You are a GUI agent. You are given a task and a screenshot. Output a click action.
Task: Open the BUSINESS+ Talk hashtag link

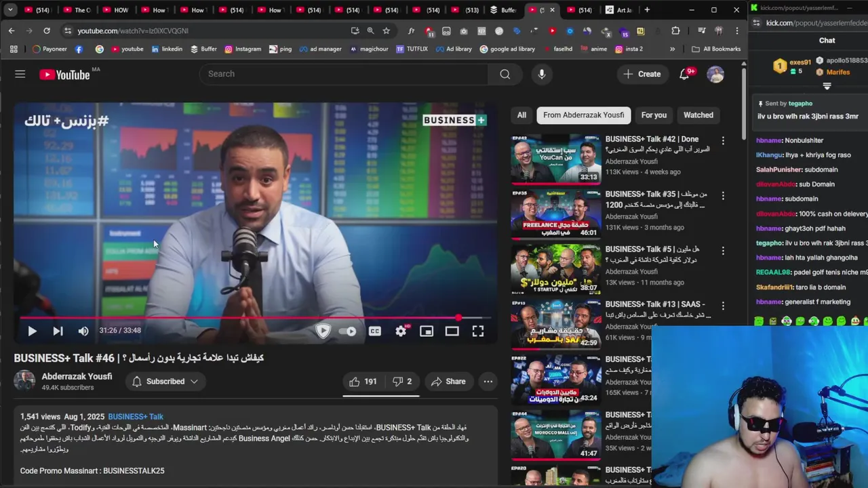pyautogui.click(x=136, y=417)
